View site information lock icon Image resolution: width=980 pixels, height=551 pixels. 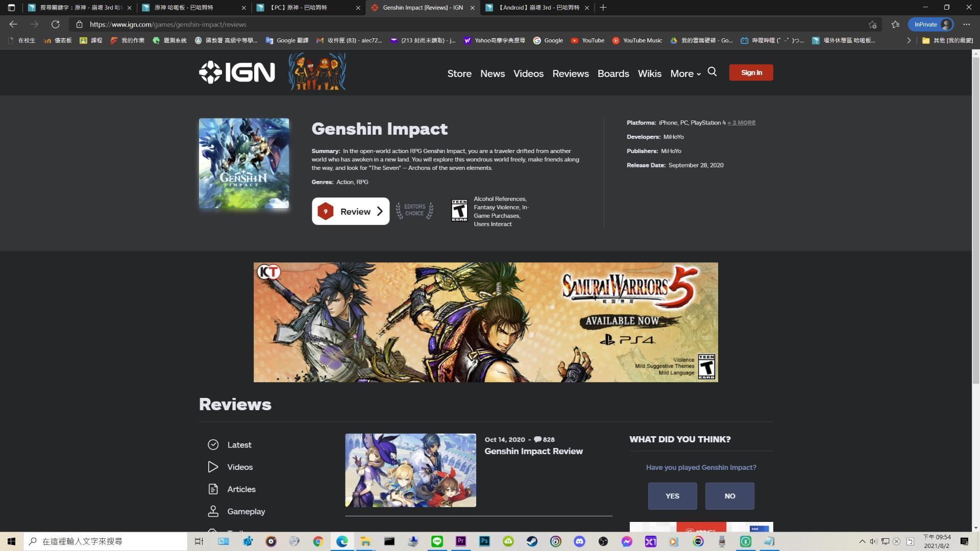[79, 24]
